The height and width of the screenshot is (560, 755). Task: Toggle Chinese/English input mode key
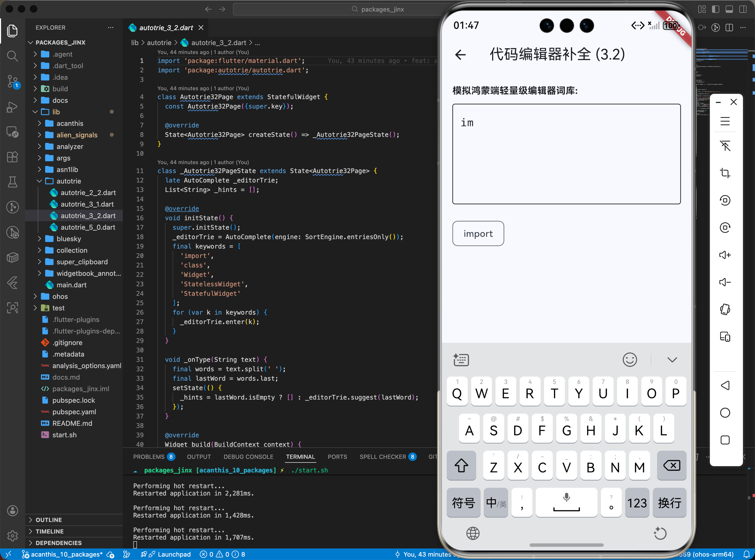point(496,503)
